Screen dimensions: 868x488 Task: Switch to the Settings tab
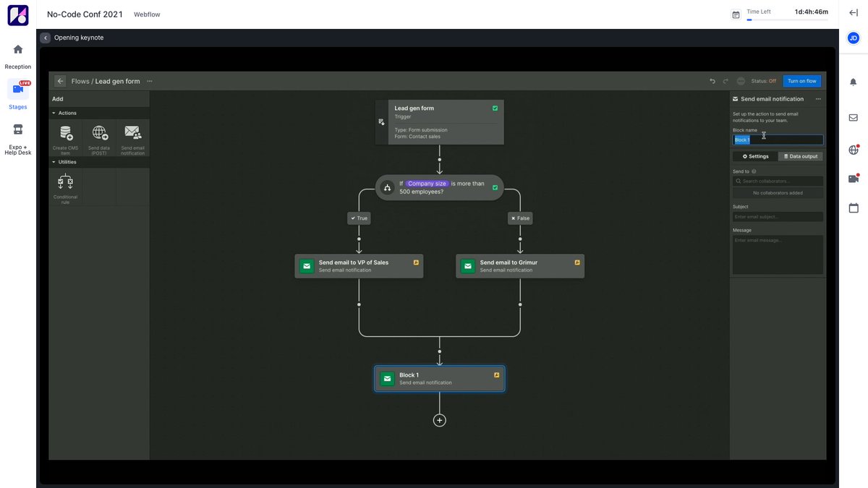pos(755,156)
